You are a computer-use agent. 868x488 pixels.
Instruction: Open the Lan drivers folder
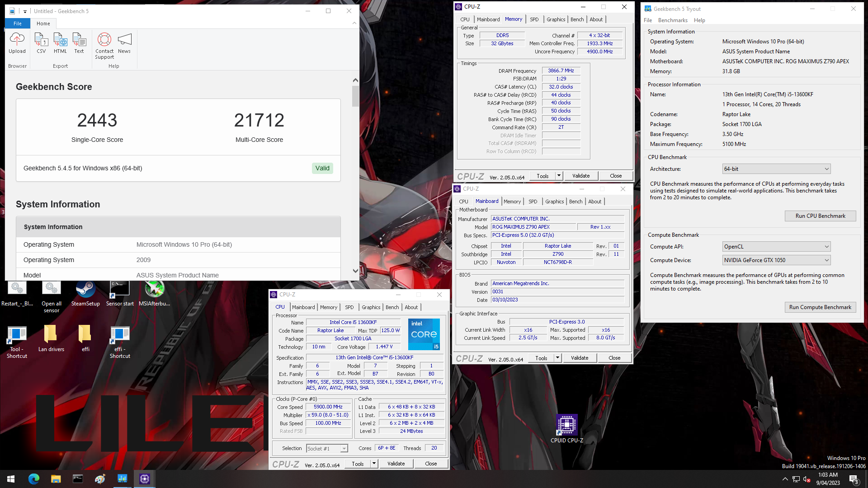click(51, 339)
